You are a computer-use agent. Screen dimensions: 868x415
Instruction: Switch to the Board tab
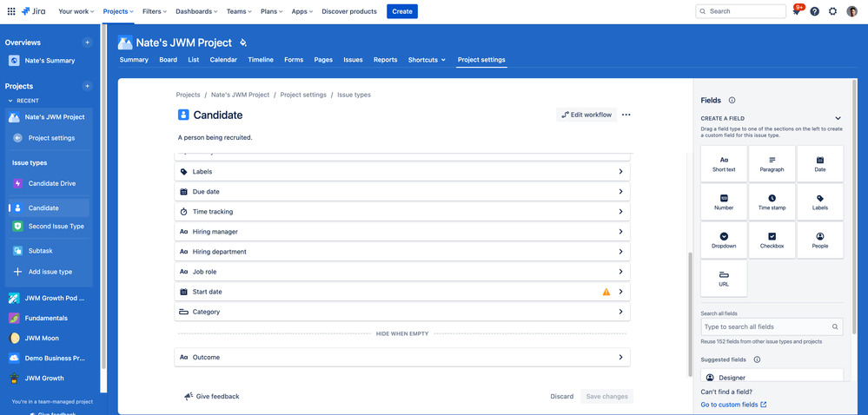tap(169, 60)
